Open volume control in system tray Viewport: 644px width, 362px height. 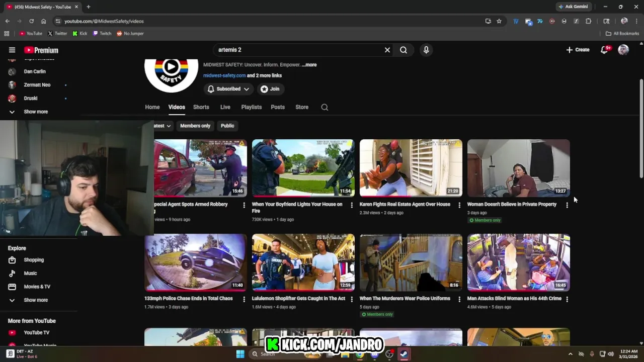point(611,354)
